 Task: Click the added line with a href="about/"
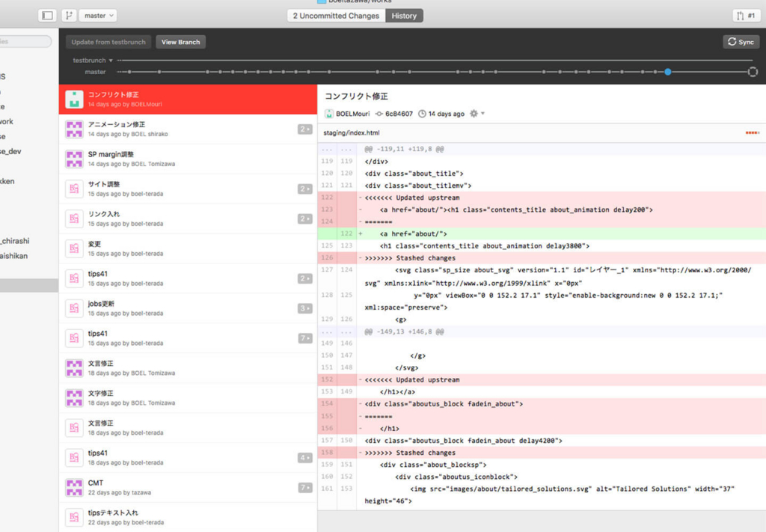coord(542,233)
